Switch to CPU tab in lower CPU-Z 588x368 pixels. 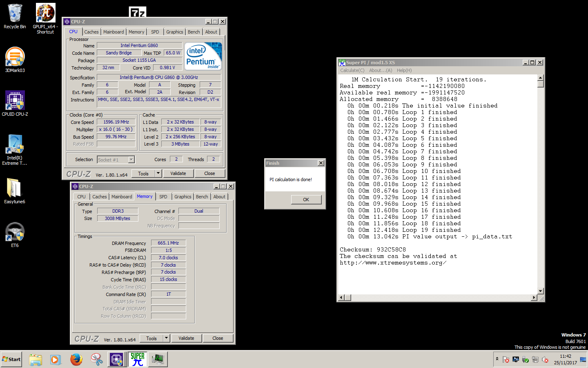(82, 197)
